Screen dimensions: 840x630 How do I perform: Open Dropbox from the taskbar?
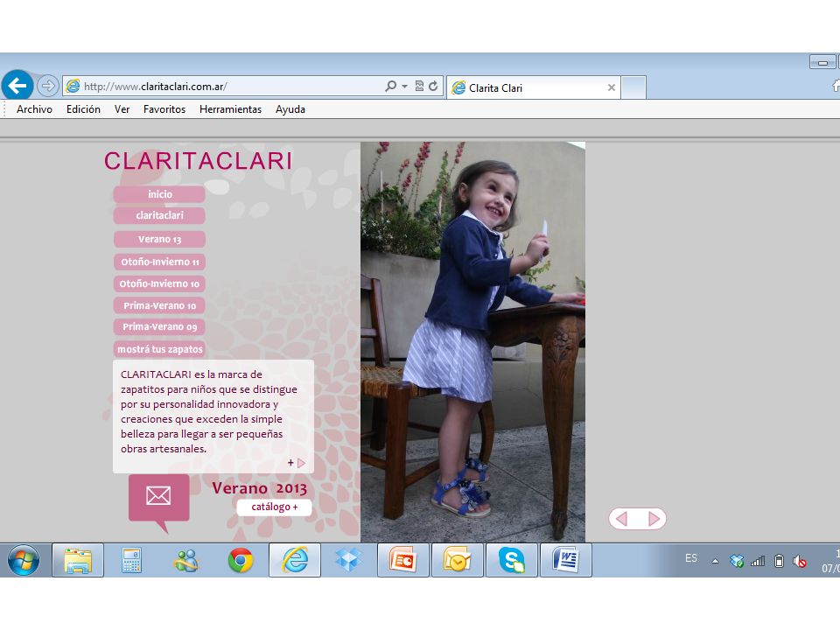[x=348, y=560]
